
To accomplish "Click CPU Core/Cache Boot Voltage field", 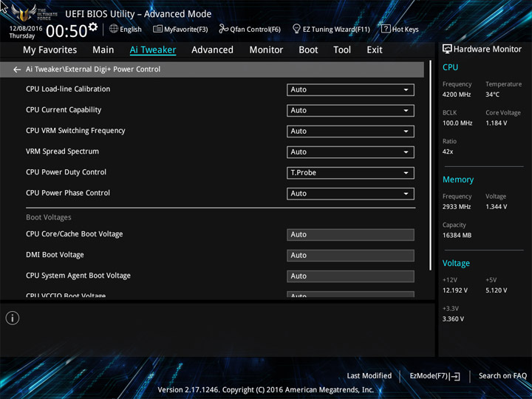I will tap(350, 235).
